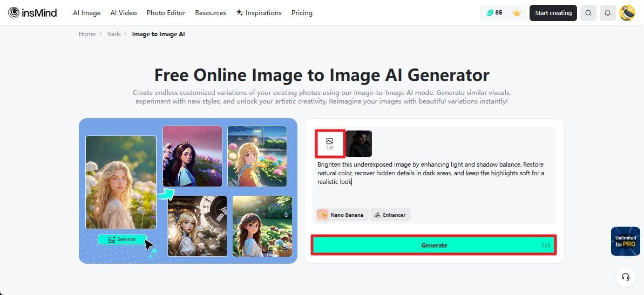Select the uploaded dark portrait thumbnail
644x295 pixels.
coord(359,143)
